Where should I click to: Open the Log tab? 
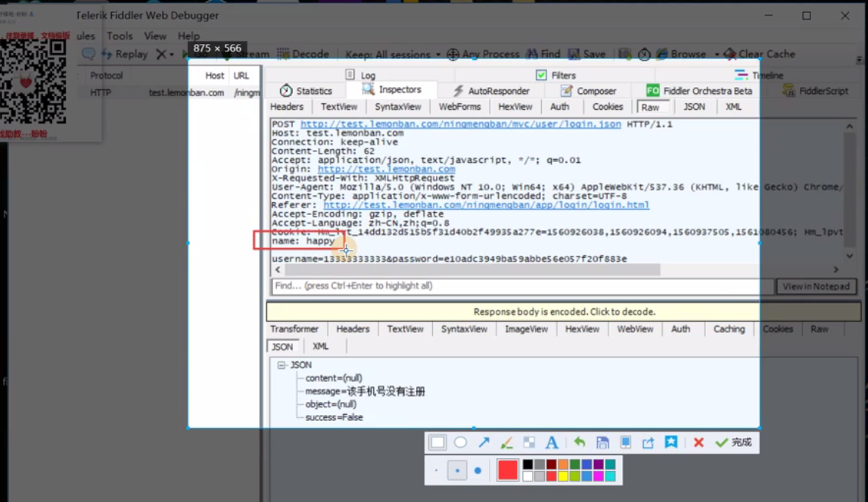[x=360, y=76]
